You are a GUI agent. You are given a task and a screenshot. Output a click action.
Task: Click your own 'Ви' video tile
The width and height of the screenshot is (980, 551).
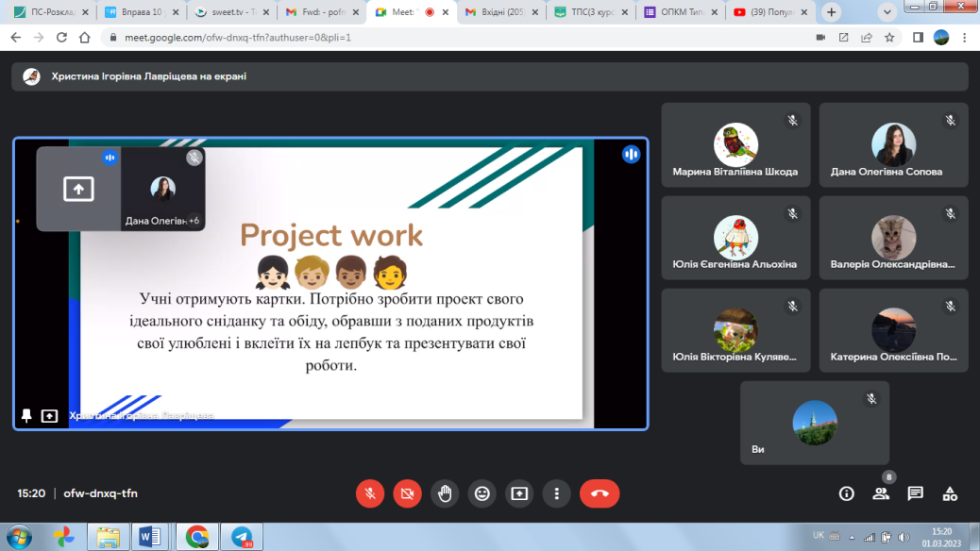pos(815,423)
